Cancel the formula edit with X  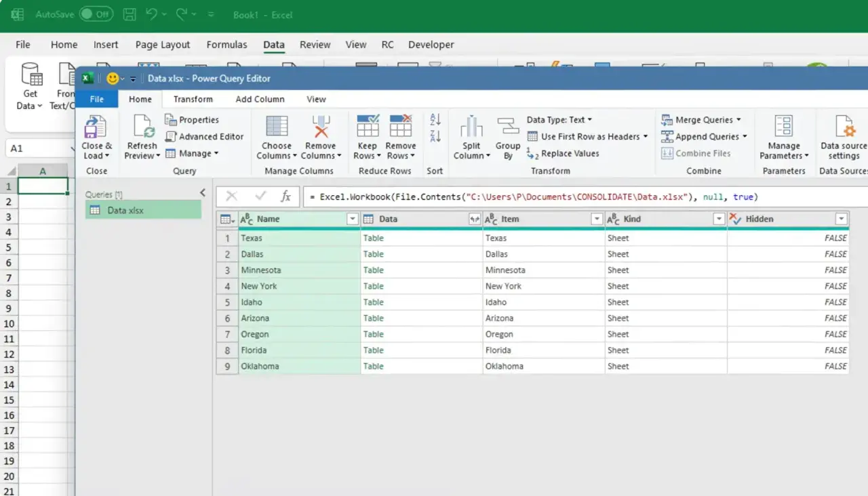pyautogui.click(x=231, y=197)
